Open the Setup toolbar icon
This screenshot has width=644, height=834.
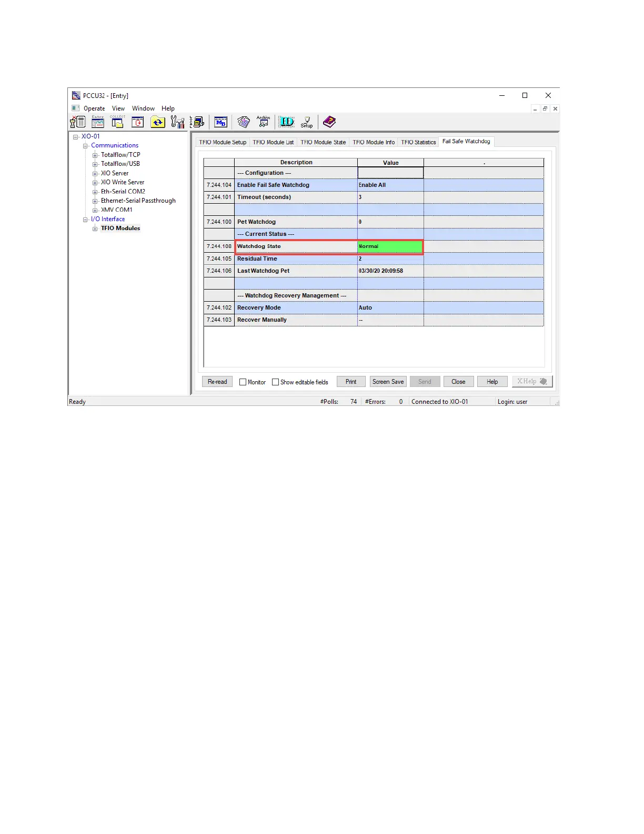coord(307,122)
